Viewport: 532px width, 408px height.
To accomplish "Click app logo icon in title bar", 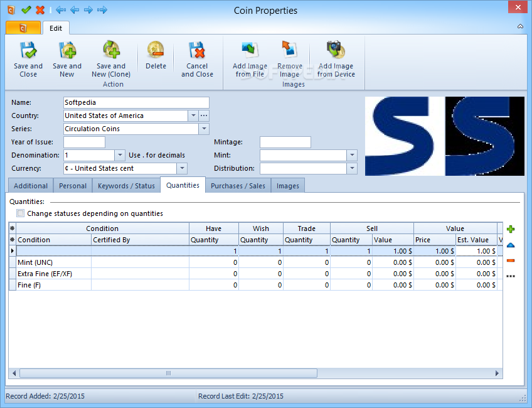I will [11, 10].
